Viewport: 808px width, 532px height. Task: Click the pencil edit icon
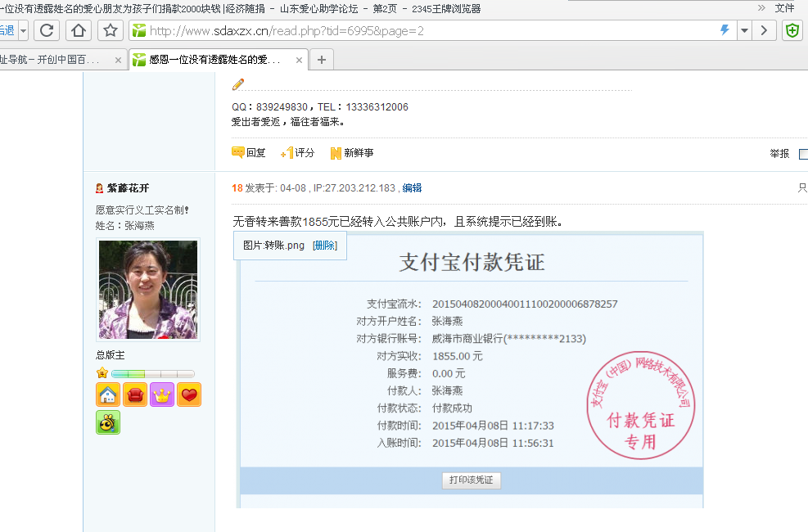coord(238,84)
